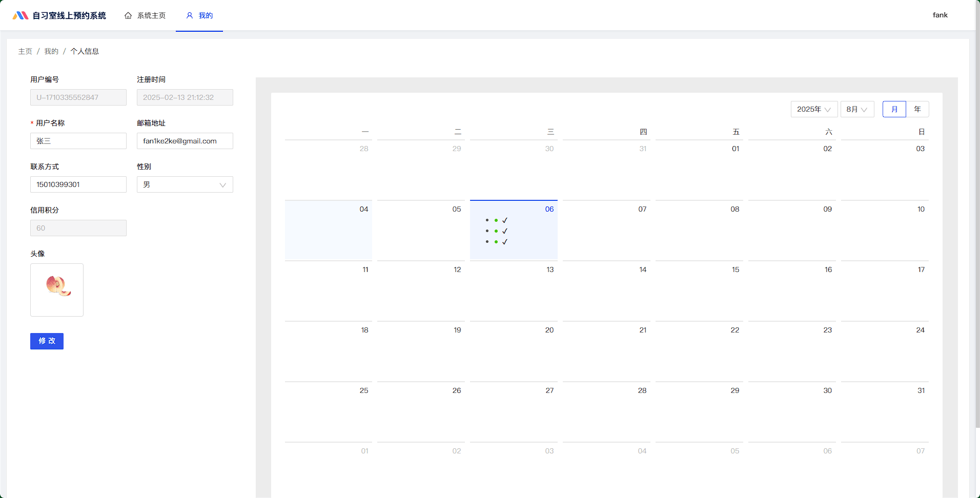Switch calendar to 年 view
This screenshot has height=498, width=980.
coord(917,109)
